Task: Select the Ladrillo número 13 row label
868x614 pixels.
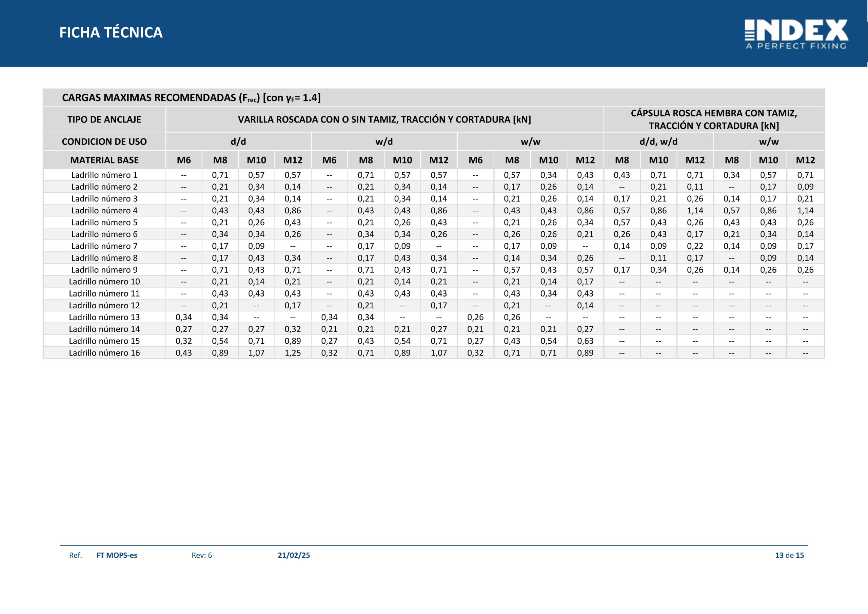Action: click(104, 317)
